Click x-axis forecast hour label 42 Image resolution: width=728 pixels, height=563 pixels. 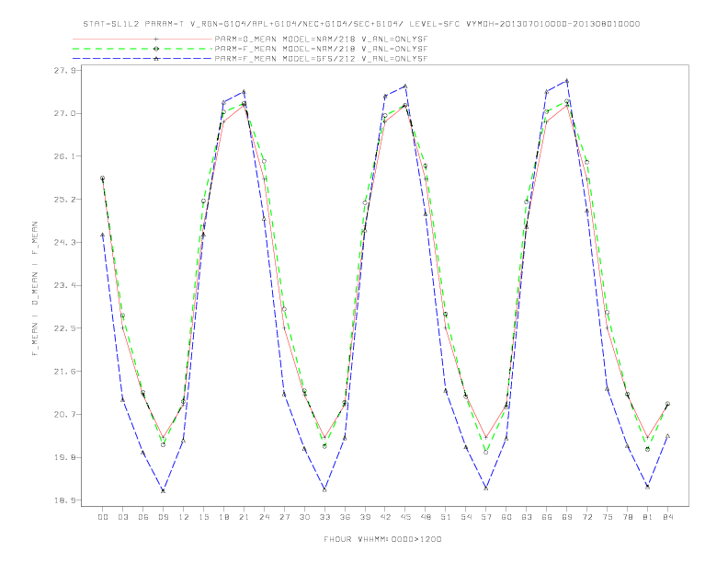(385, 517)
